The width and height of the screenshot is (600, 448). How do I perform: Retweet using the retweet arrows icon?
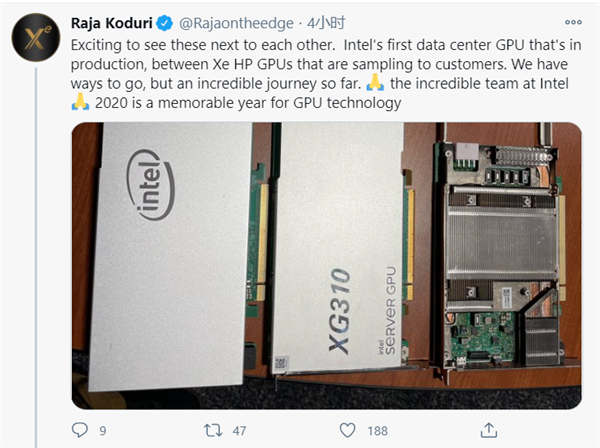[x=212, y=430]
